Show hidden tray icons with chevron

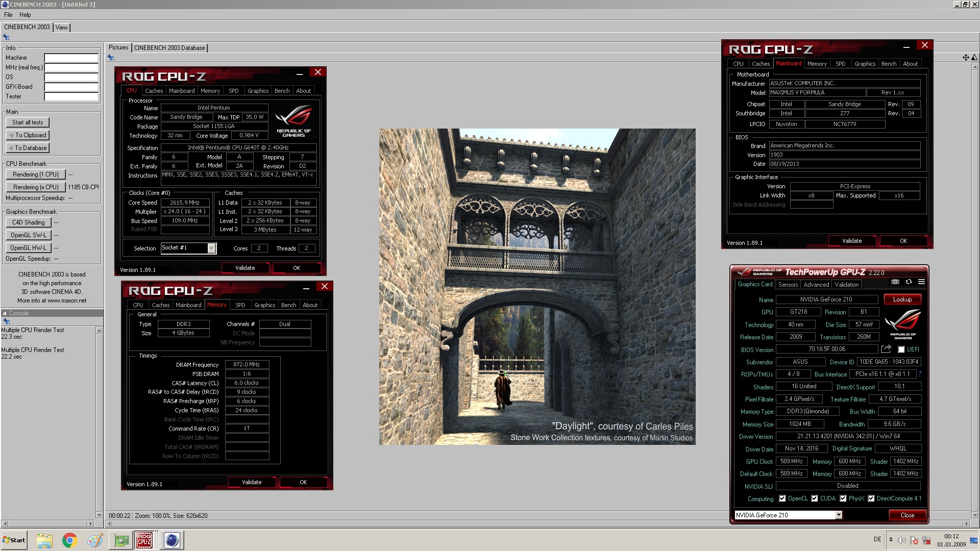pyautogui.click(x=891, y=540)
